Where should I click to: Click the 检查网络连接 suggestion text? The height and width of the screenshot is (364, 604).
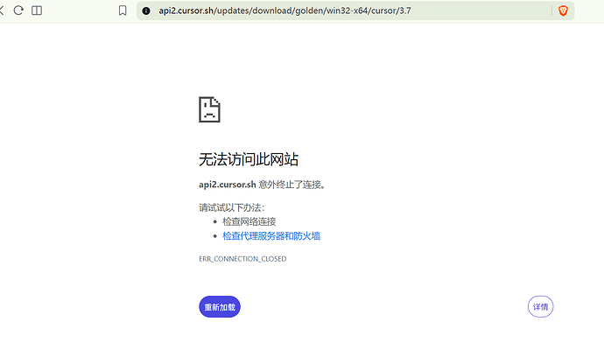pyautogui.click(x=249, y=221)
